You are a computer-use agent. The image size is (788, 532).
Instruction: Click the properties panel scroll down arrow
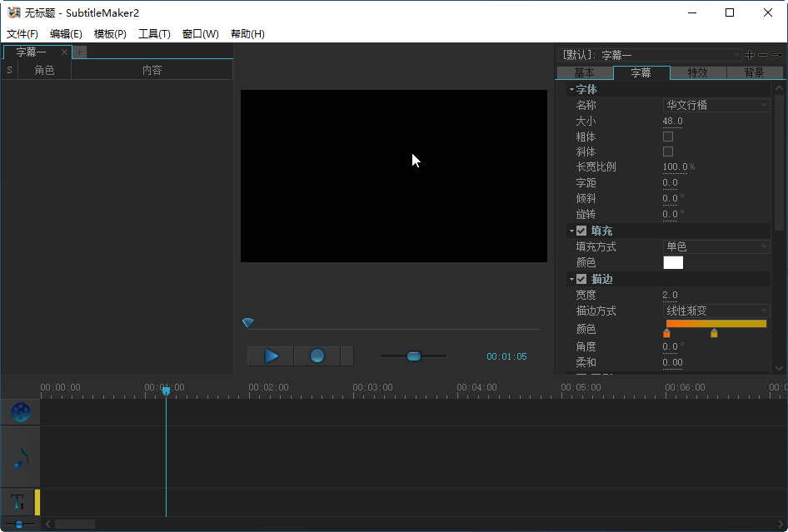(779, 368)
